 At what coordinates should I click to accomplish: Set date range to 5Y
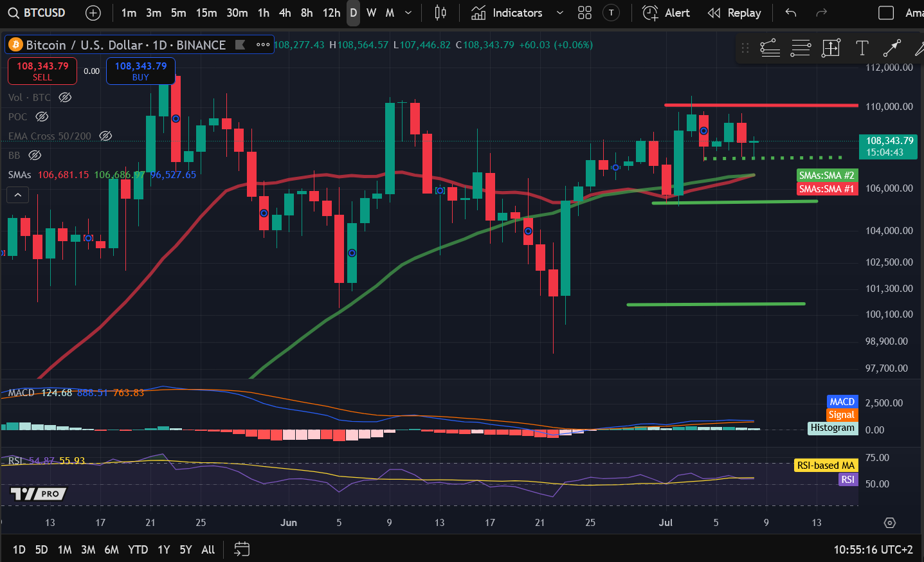click(186, 549)
